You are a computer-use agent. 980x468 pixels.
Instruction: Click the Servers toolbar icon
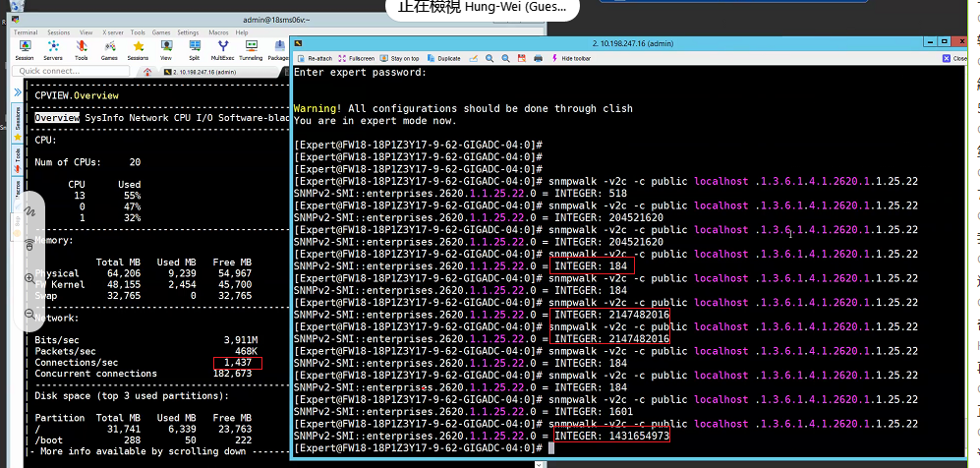(53, 50)
